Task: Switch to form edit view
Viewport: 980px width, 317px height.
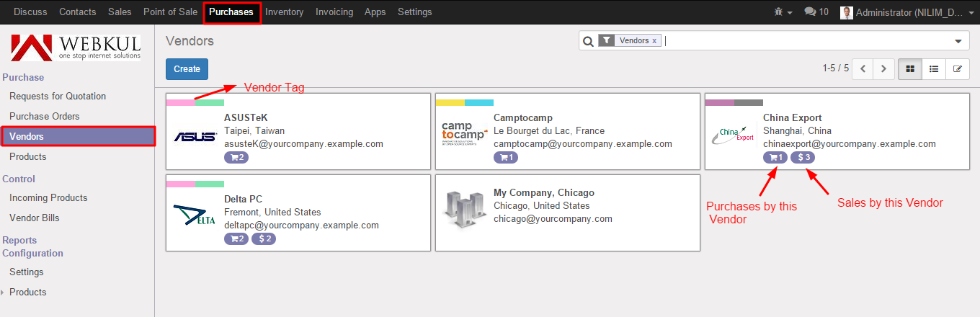Action: coord(958,69)
